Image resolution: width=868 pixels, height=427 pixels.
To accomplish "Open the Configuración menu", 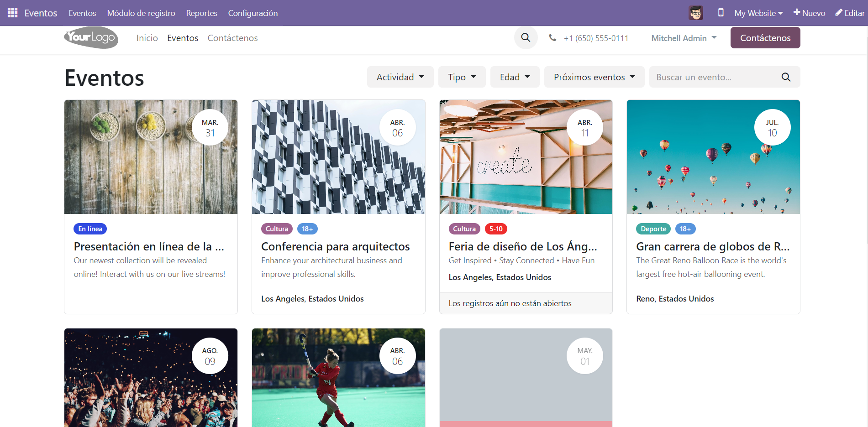I will [x=253, y=13].
